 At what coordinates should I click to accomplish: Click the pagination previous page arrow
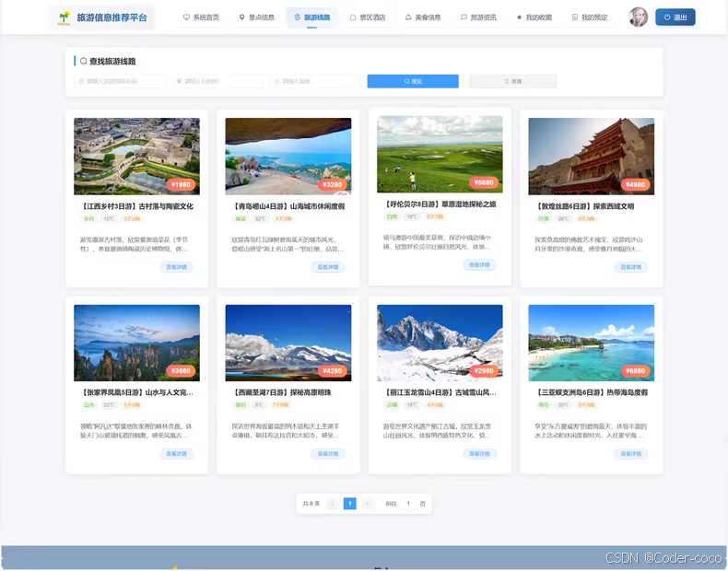[x=333, y=504]
